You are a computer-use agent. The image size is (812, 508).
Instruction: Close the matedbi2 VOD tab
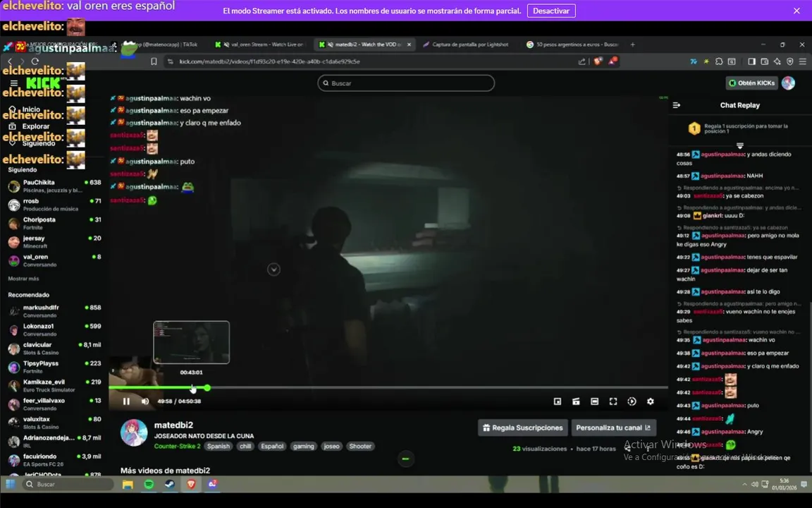tap(409, 44)
